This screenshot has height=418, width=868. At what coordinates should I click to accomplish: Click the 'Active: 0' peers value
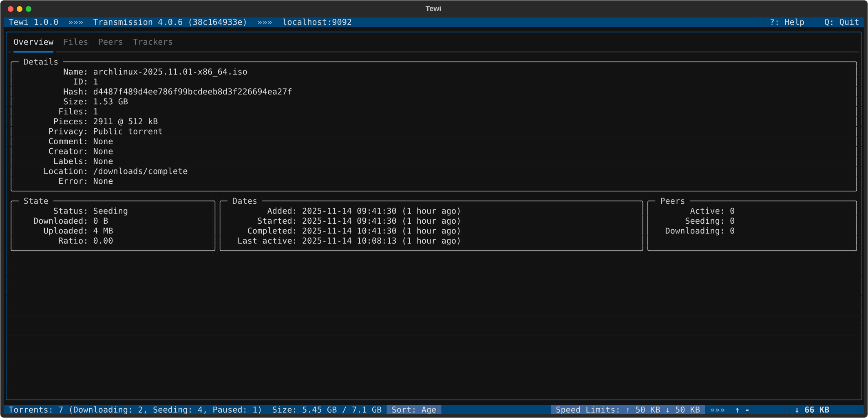tap(712, 211)
